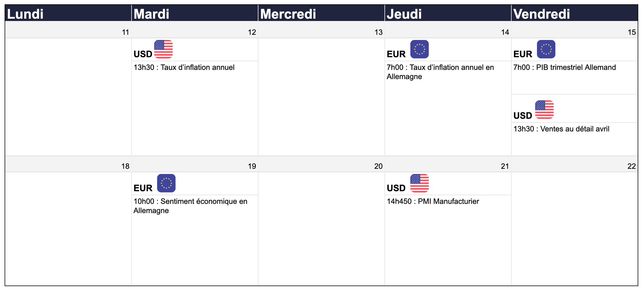Image resolution: width=644 pixels, height=291 pixels.
Task: Open the PIB trimestriel Allemand event
Action: (565, 67)
